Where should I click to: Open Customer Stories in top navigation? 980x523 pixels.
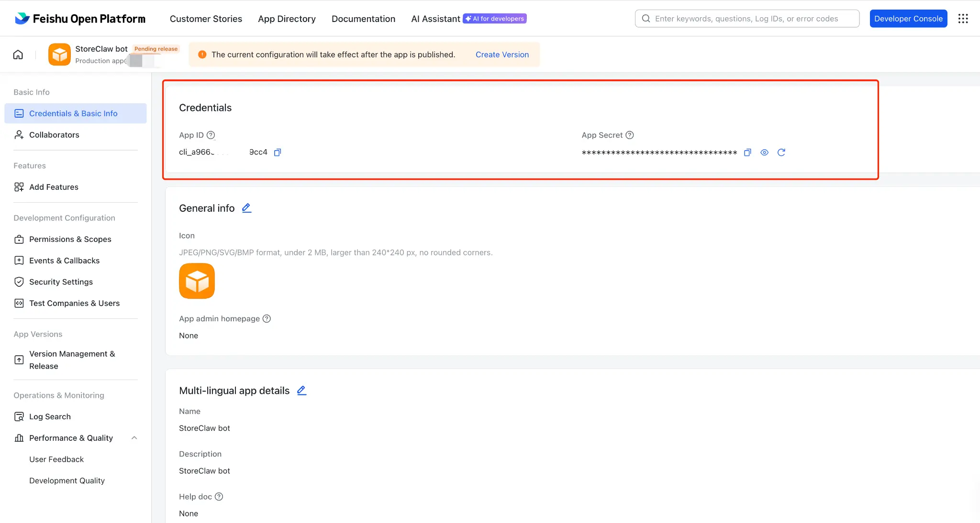[x=206, y=19]
